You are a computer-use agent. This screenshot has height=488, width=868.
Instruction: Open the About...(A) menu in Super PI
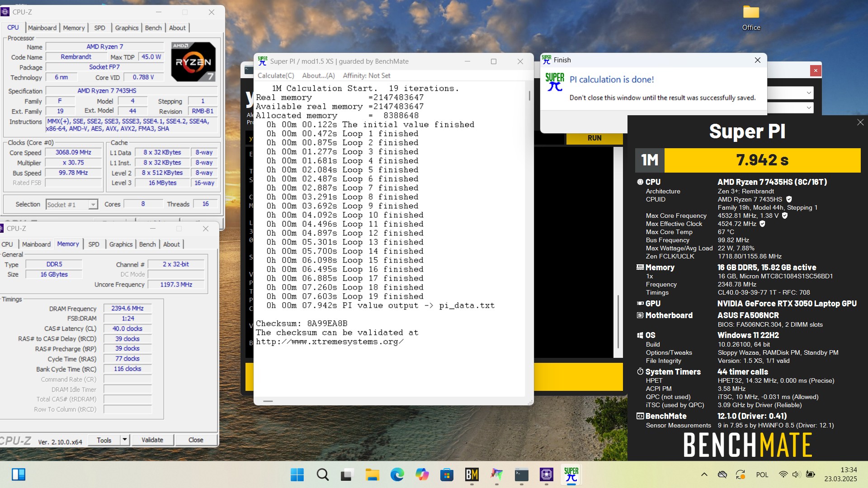(x=318, y=75)
